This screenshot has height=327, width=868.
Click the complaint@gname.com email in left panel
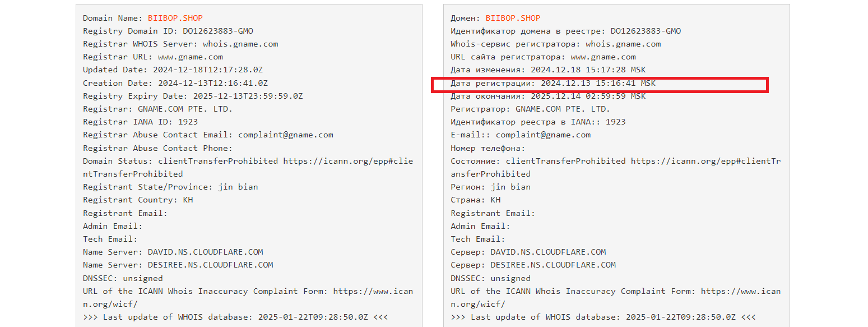286,135
